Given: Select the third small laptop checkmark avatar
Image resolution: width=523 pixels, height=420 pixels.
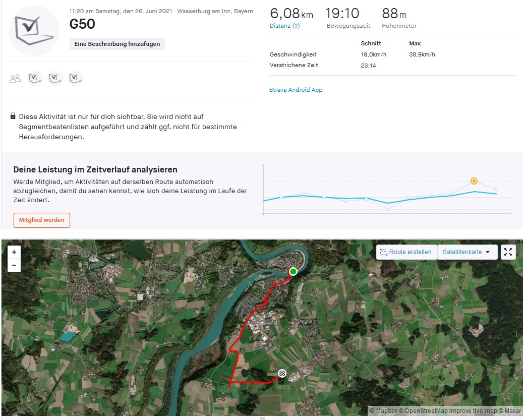Looking at the screenshot, I should click(x=75, y=79).
